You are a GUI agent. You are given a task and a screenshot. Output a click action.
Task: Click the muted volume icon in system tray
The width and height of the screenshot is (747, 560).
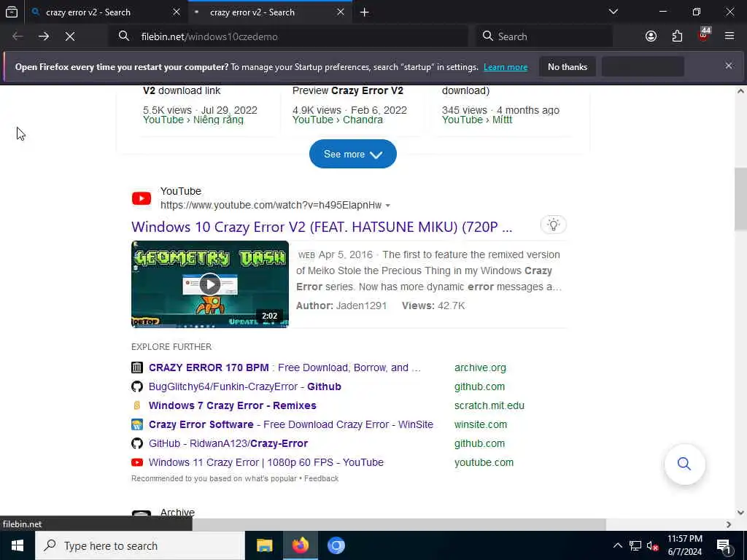(652, 545)
